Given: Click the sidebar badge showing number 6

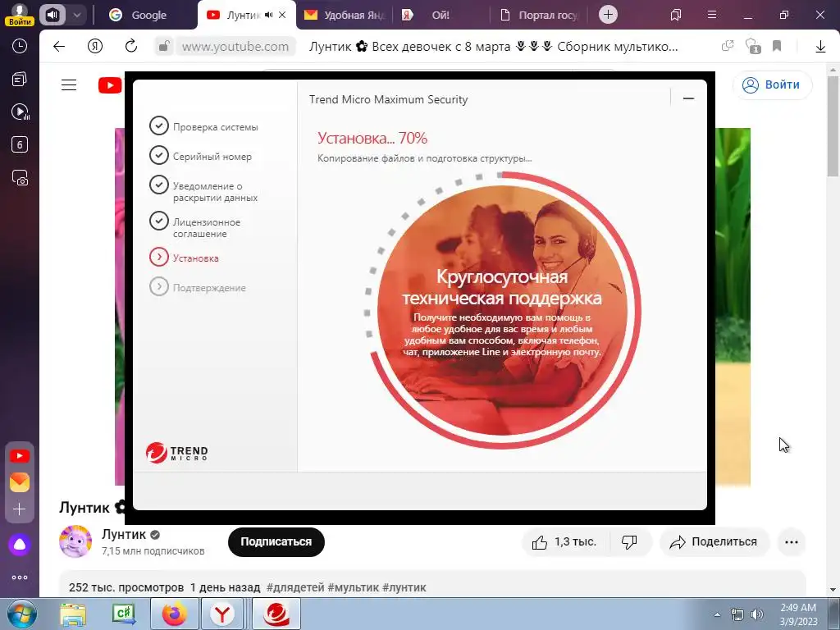Looking at the screenshot, I should (x=20, y=144).
